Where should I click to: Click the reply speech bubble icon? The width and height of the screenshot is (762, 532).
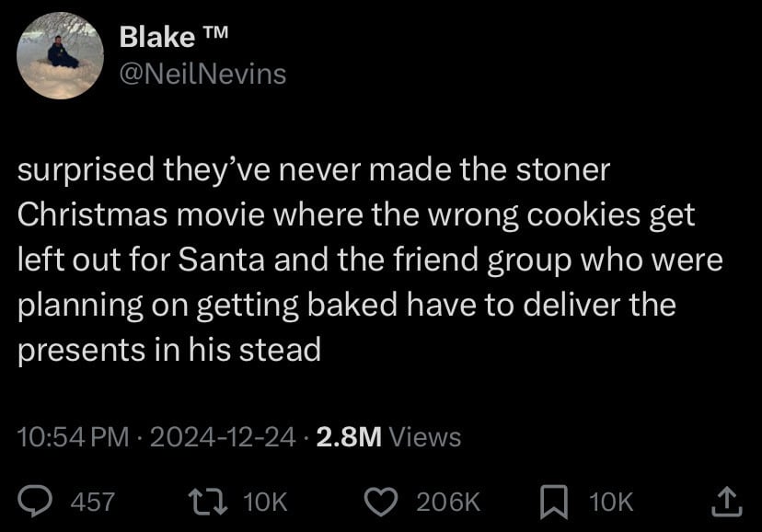38,501
